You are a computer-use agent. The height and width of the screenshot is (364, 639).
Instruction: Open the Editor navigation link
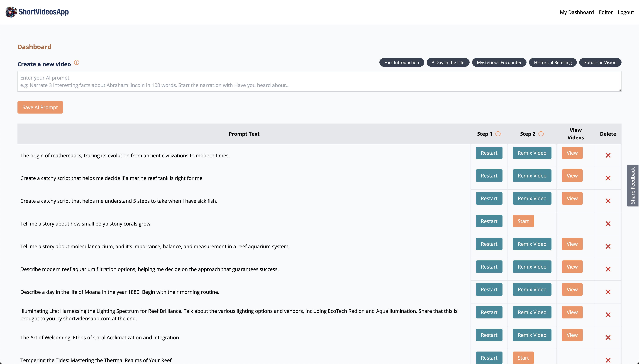point(605,12)
